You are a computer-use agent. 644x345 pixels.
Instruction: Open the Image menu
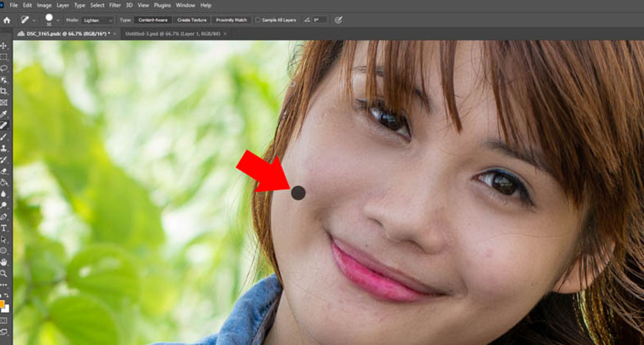[x=44, y=5]
